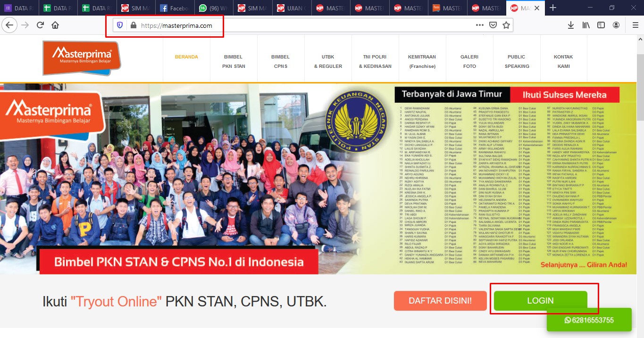Open the tracking protection shield icon
Viewport: 644px width, 338px height.
[x=120, y=25]
